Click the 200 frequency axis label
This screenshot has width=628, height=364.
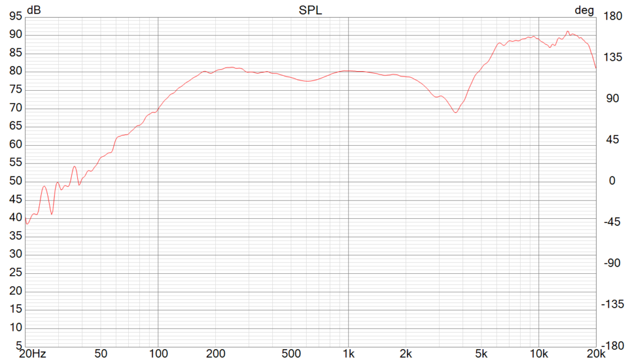click(x=215, y=354)
